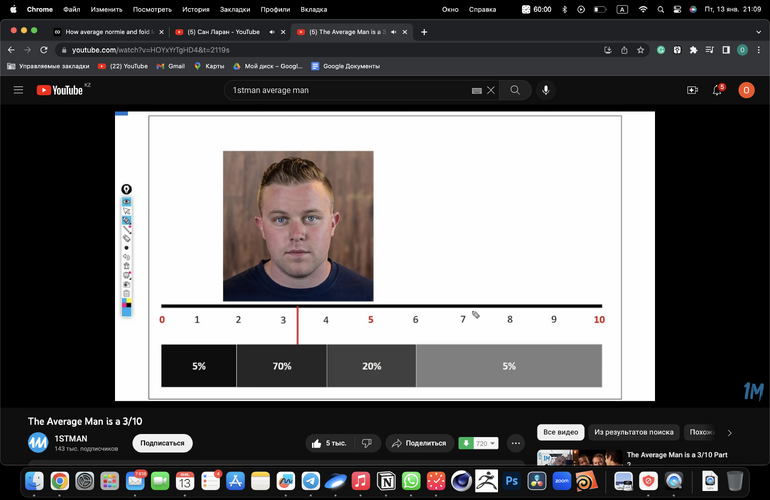The image size is (770, 500).
Task: Open the Chrome extensions puzzle icon
Action: pyautogui.click(x=693, y=50)
